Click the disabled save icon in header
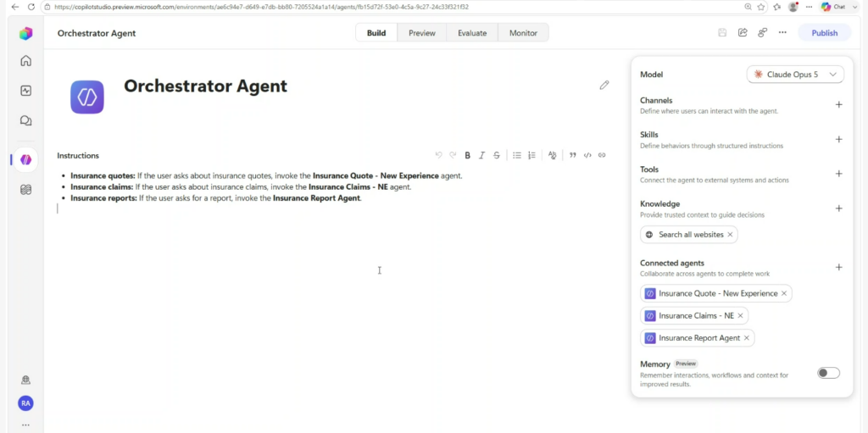The height and width of the screenshot is (433, 868). [x=722, y=33]
